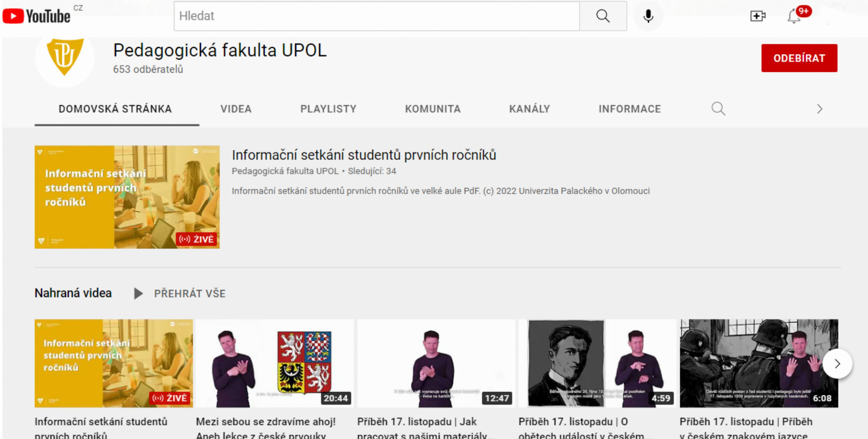Click channel name below featured video title

(285, 171)
